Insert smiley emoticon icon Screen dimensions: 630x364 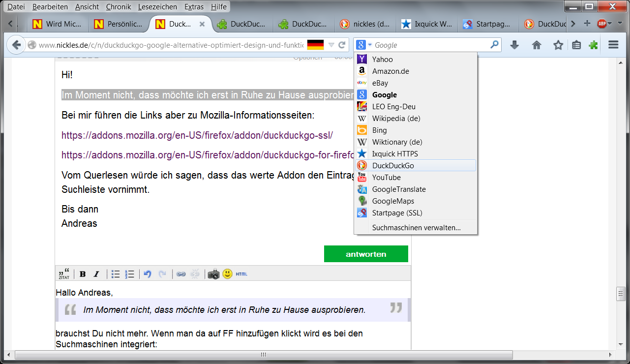tap(227, 274)
